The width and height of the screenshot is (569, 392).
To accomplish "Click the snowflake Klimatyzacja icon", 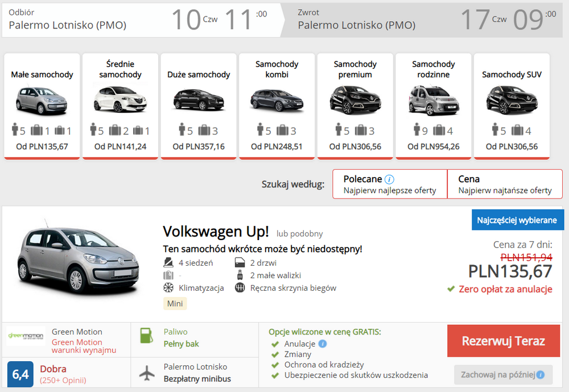I will pos(168,288).
